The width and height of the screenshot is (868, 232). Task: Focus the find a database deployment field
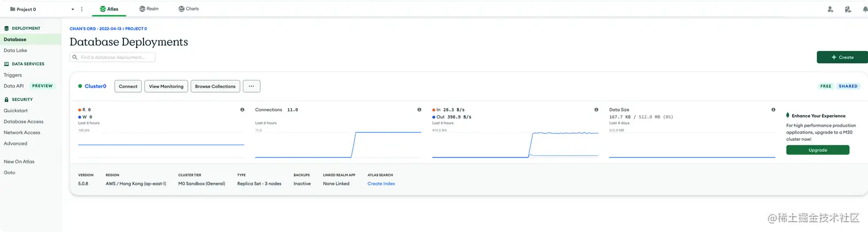tap(113, 57)
